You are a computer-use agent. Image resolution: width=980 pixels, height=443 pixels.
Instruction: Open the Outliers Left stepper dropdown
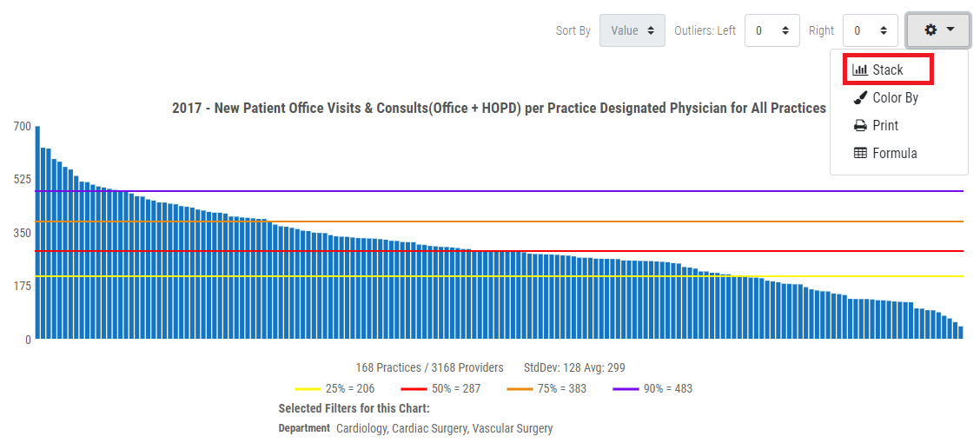(x=772, y=30)
